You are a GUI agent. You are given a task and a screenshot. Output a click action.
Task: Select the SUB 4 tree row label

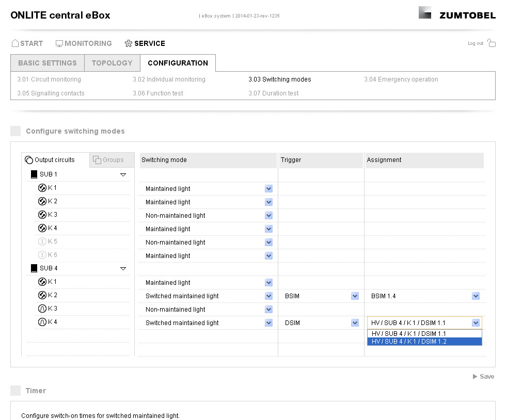pyautogui.click(x=49, y=268)
